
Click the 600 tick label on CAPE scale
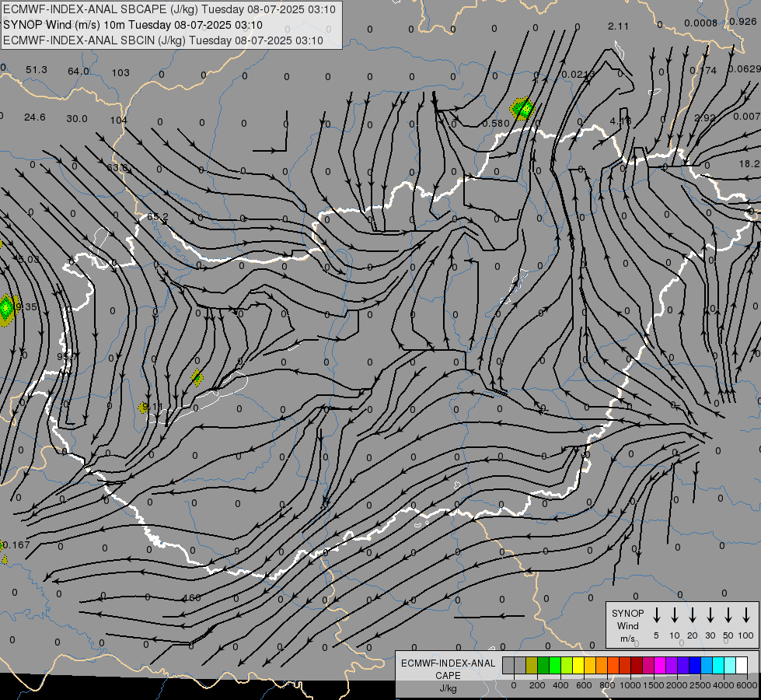[584, 685]
